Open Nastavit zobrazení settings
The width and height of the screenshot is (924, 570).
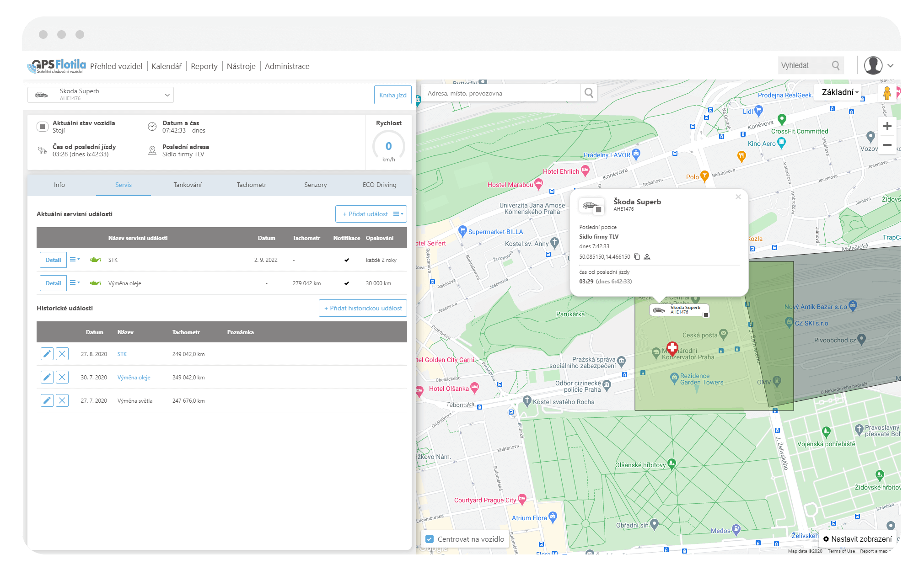click(x=857, y=539)
